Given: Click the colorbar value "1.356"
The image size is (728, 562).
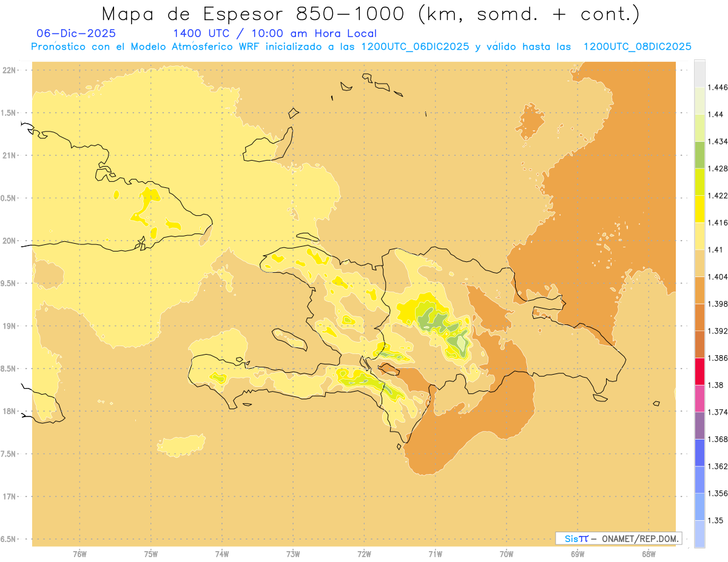Looking at the screenshot, I should tap(717, 493).
